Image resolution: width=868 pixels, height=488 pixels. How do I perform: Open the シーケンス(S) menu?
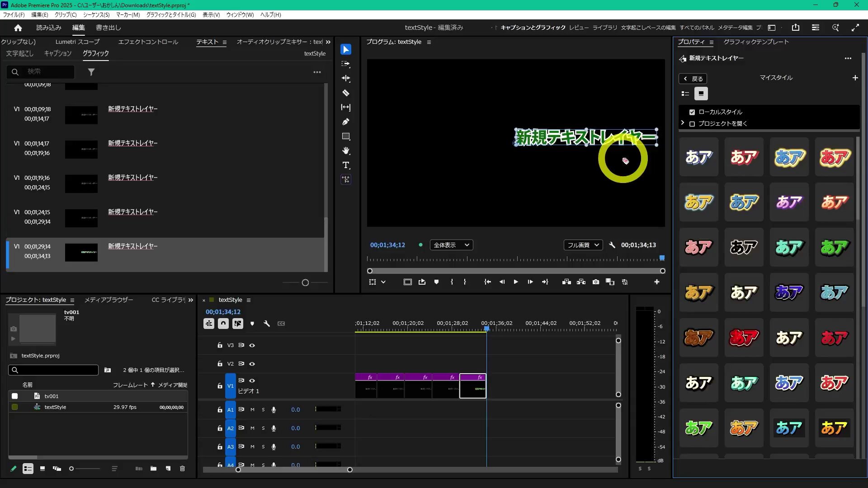[96, 15]
